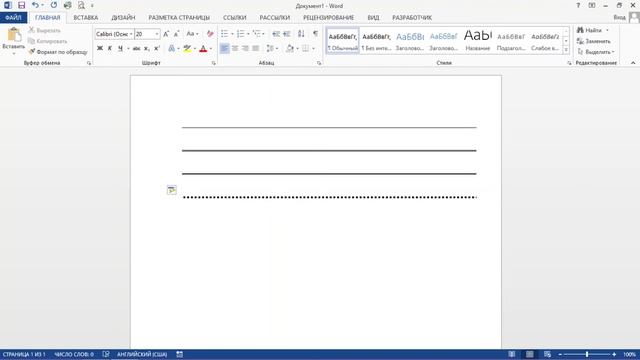Screen dimensions: 640x360
Task: Open font color dropdown arrow
Action: (x=211, y=48)
